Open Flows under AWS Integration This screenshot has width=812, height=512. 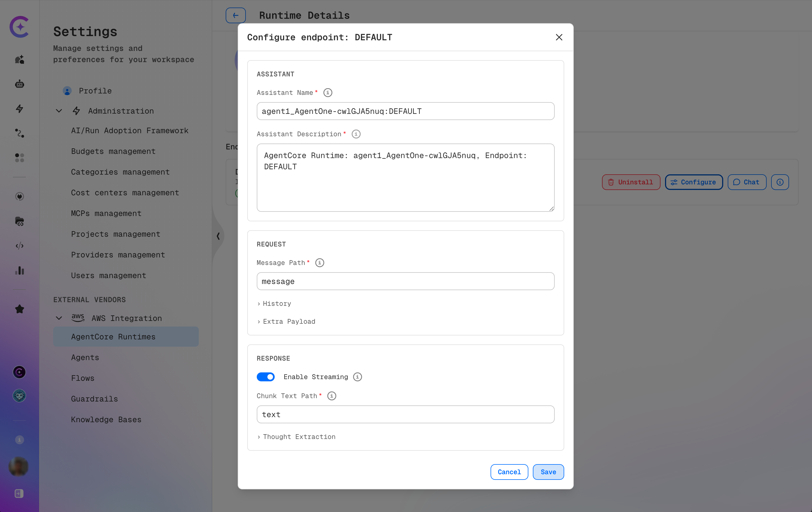[83, 378]
